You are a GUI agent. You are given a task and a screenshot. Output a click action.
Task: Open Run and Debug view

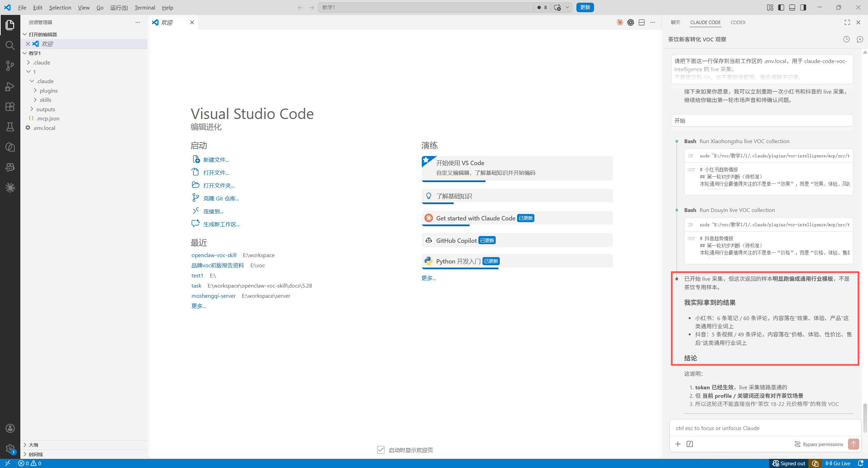pyautogui.click(x=10, y=86)
